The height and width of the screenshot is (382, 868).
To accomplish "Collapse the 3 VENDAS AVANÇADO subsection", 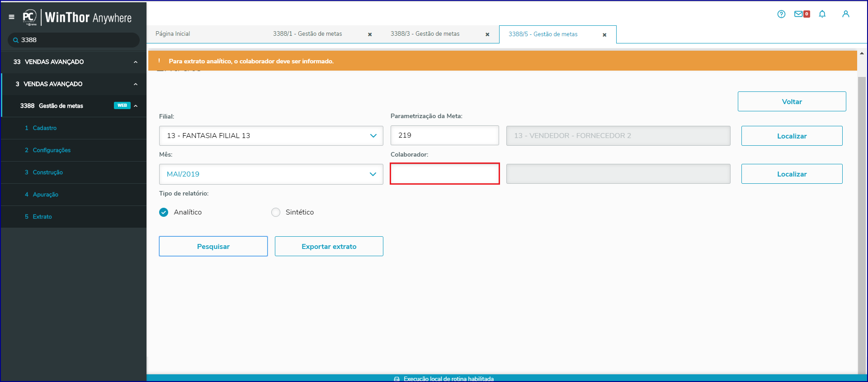I will 136,84.
